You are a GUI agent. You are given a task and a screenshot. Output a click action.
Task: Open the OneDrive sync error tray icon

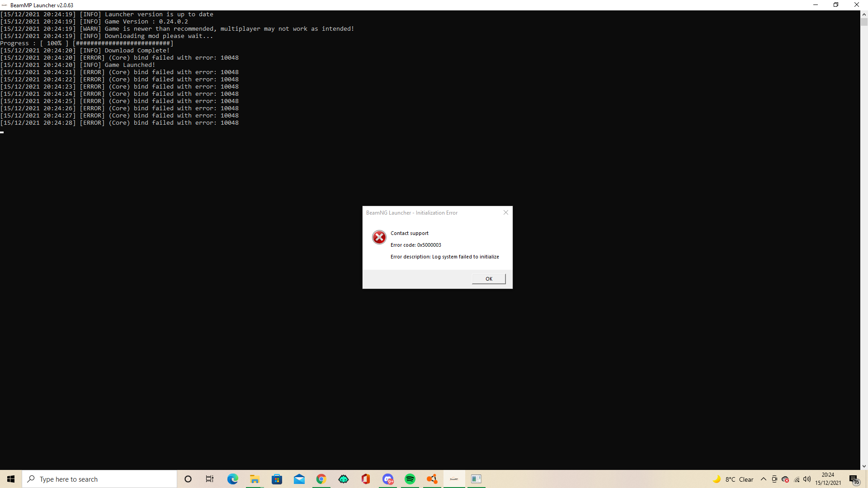(x=785, y=479)
